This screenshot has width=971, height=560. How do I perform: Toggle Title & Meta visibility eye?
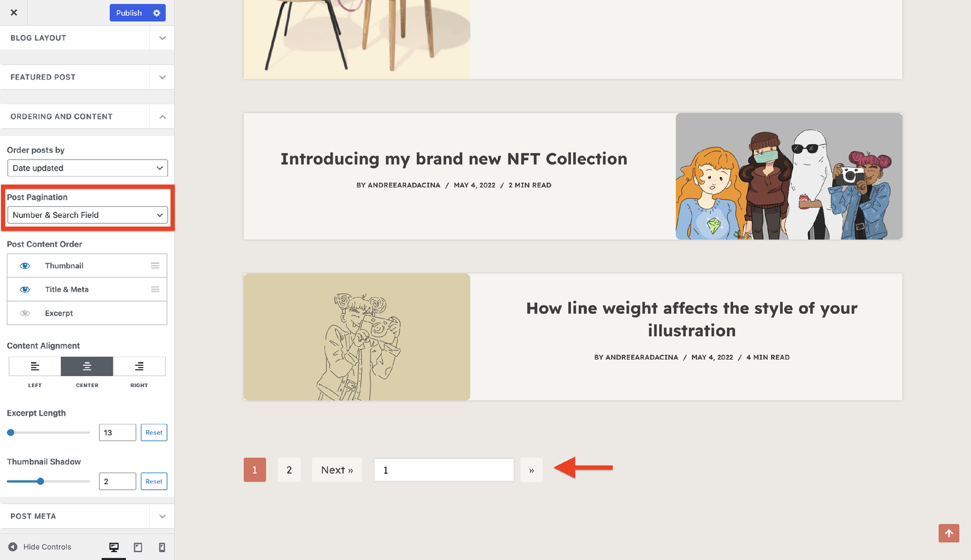25,289
